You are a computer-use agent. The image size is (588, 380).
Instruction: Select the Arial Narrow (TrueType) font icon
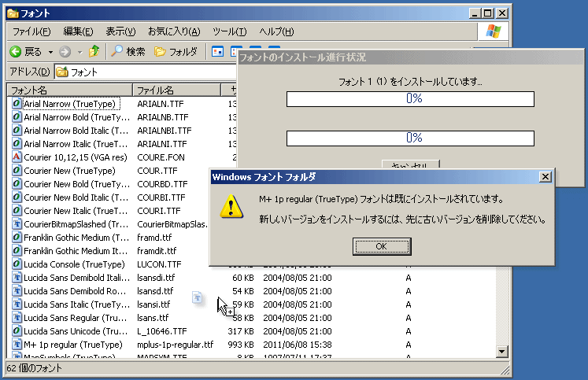tap(17, 103)
